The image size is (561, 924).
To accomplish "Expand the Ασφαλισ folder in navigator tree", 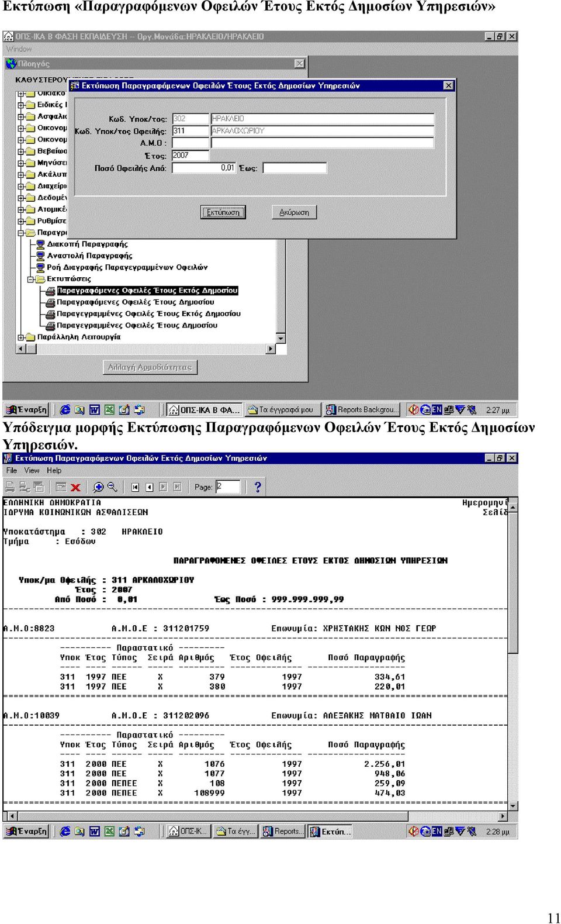I will [x=21, y=117].
